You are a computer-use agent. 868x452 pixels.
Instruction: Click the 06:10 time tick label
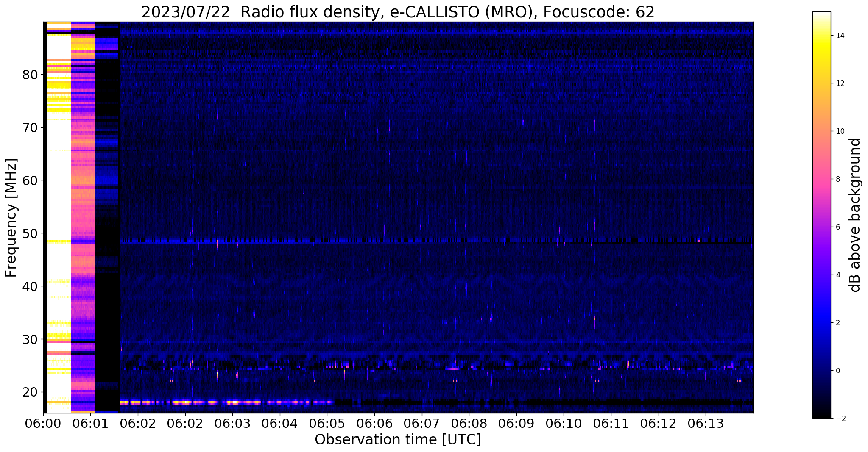point(564,424)
